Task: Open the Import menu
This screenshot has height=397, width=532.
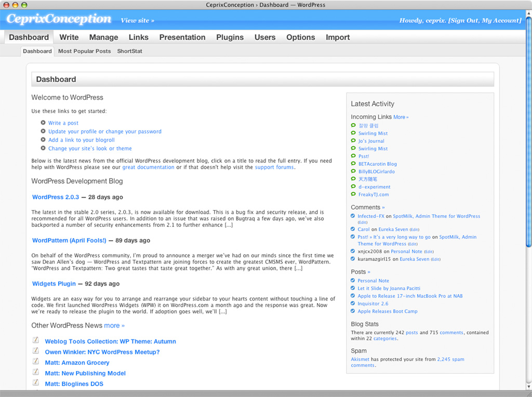Action: tap(338, 37)
